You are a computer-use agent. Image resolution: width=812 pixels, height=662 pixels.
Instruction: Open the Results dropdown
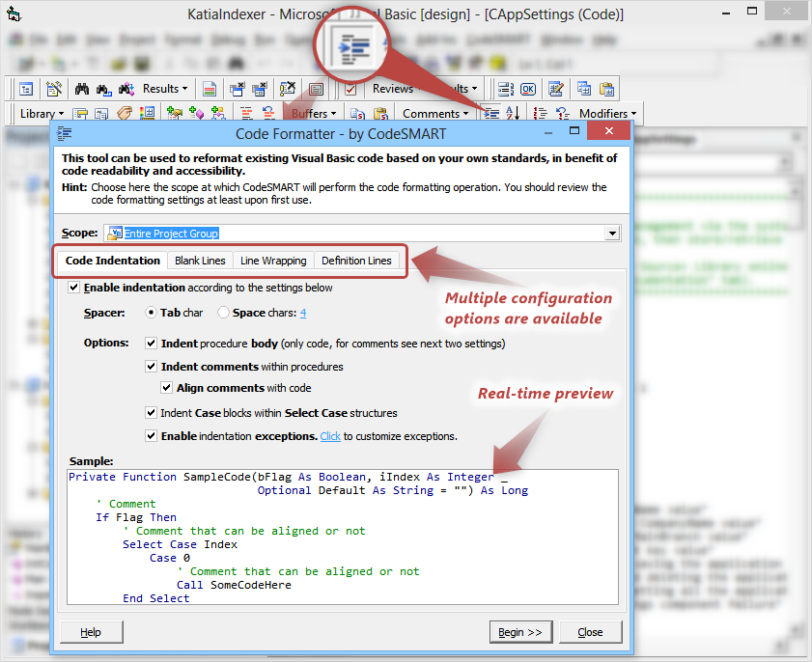click(x=165, y=89)
